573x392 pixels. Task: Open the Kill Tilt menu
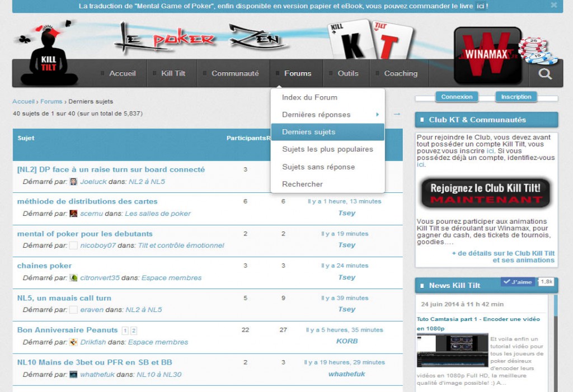point(173,73)
